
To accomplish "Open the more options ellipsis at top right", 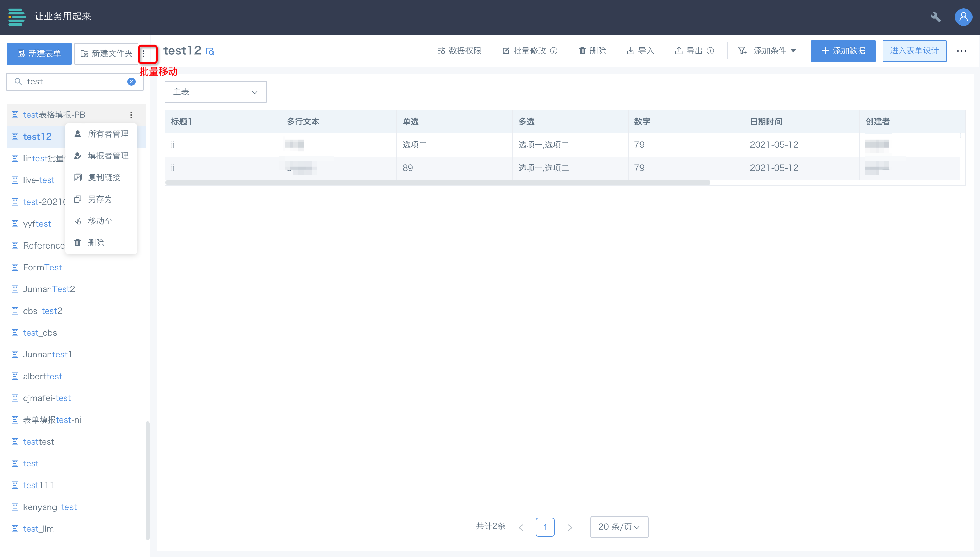I will 961,51.
